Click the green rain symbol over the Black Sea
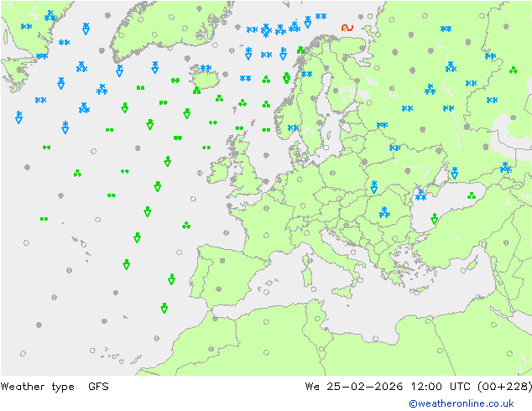The height and width of the screenshot is (411, 532). pyautogui.click(x=472, y=195)
